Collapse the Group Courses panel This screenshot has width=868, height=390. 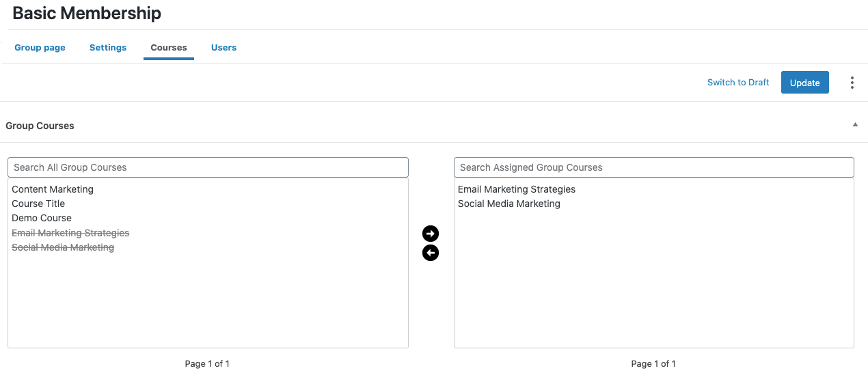[855, 125]
